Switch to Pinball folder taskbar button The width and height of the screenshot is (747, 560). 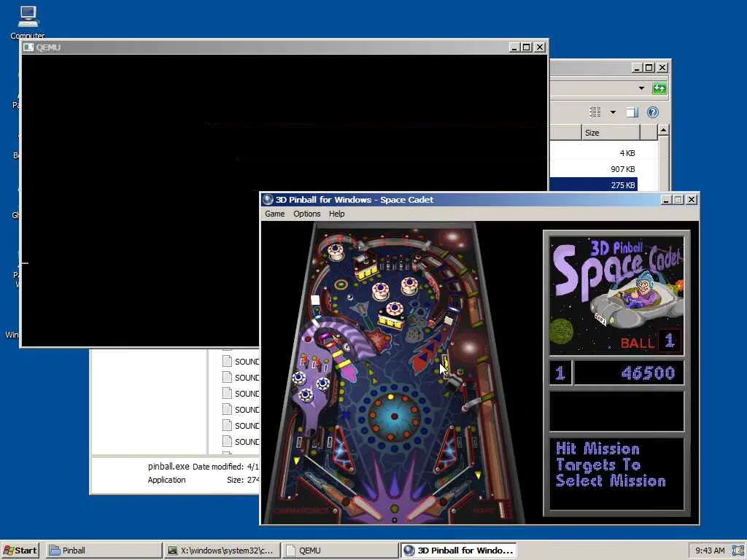coord(104,551)
